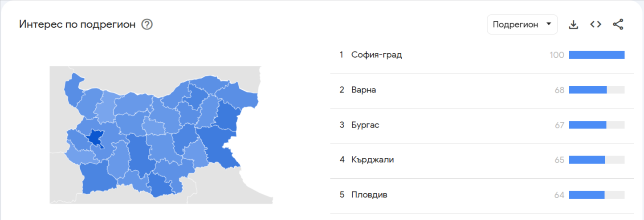Open the Бургас subregion entry
Screen dimensions: 644x220
pos(365,125)
